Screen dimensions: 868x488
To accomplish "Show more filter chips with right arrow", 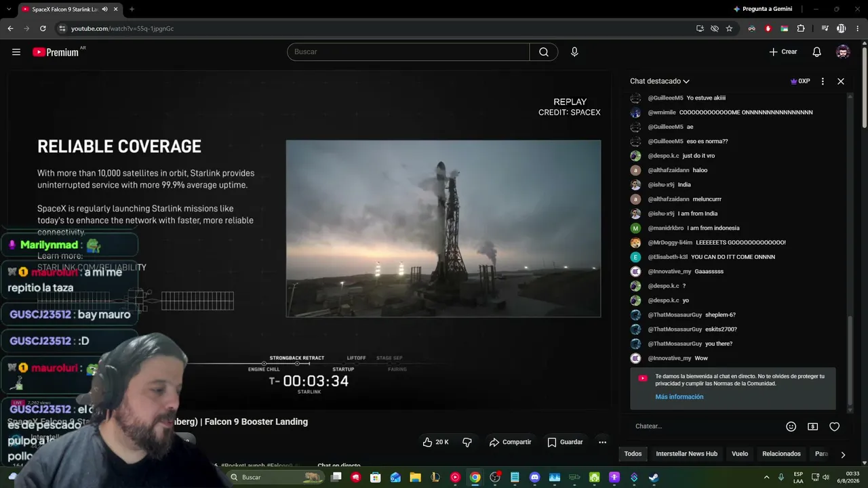I will point(843,455).
